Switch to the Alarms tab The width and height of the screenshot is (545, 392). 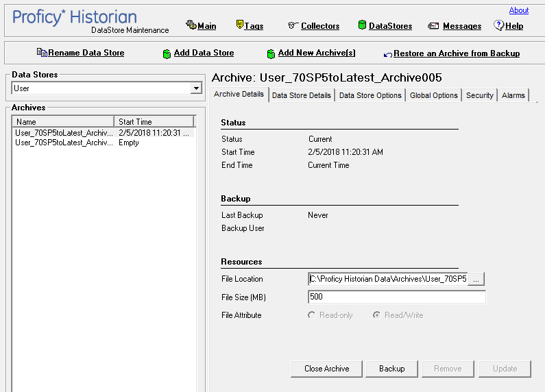pos(513,95)
